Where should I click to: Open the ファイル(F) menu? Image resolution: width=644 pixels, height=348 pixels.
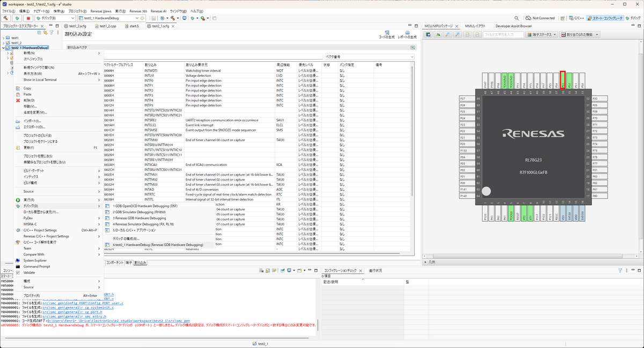[x=9, y=11]
